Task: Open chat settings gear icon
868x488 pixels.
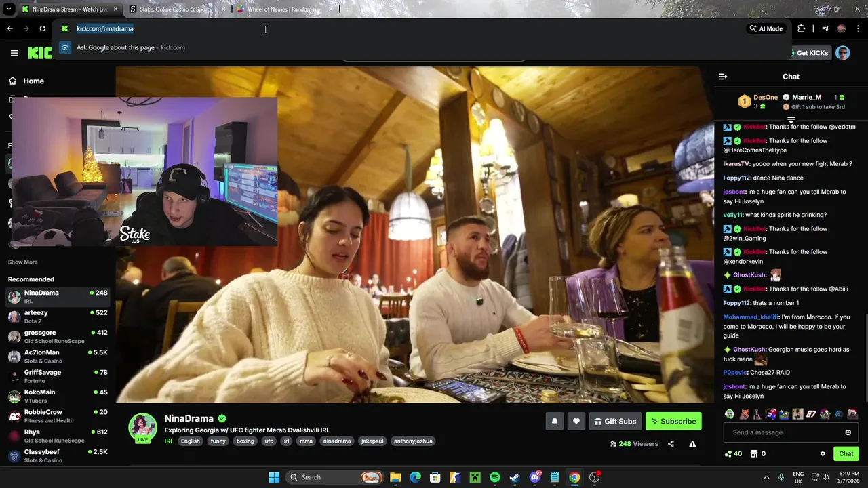Action: (x=823, y=454)
